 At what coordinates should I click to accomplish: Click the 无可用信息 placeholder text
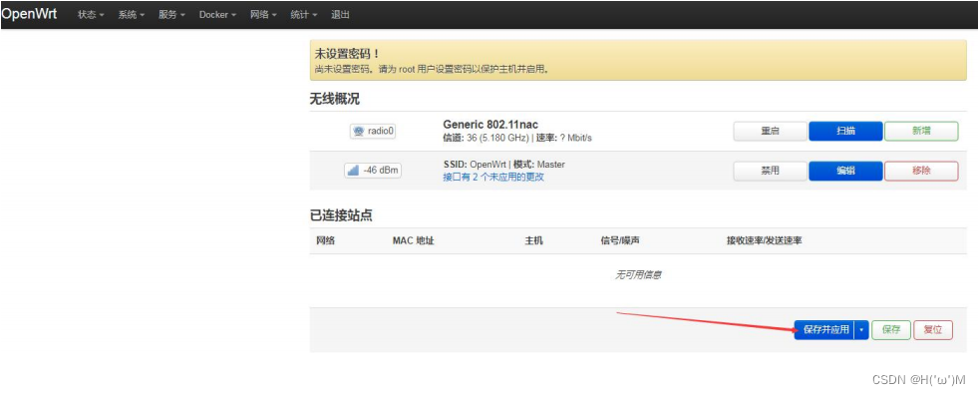coord(639,275)
